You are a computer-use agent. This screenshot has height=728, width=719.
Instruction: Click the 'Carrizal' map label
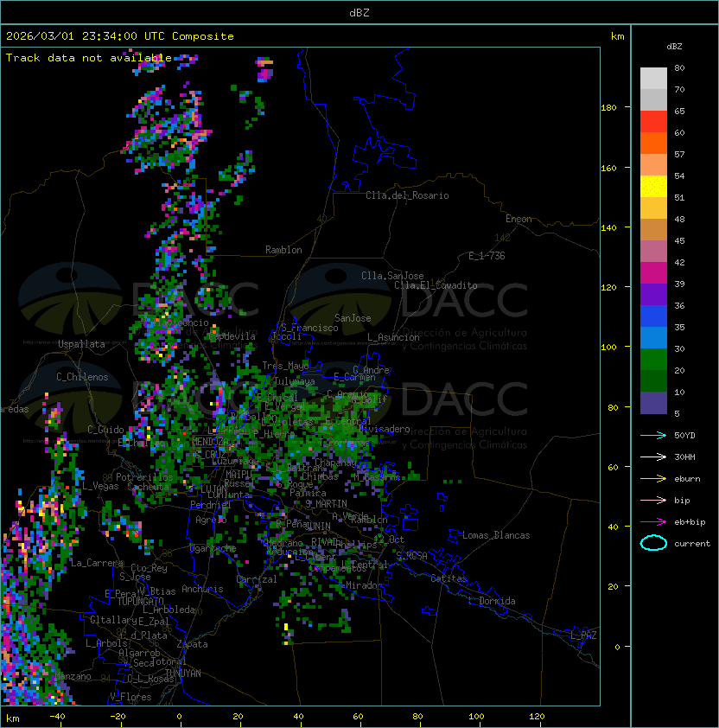(x=257, y=579)
